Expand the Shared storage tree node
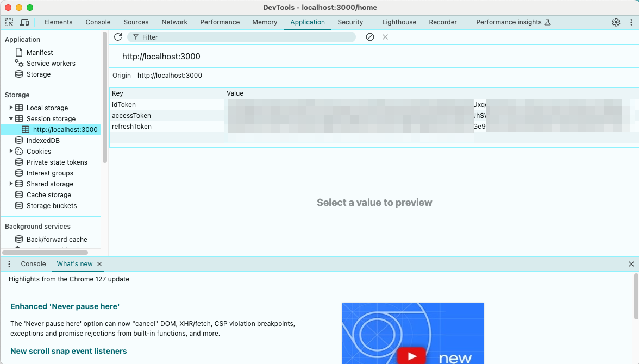 coord(11,184)
